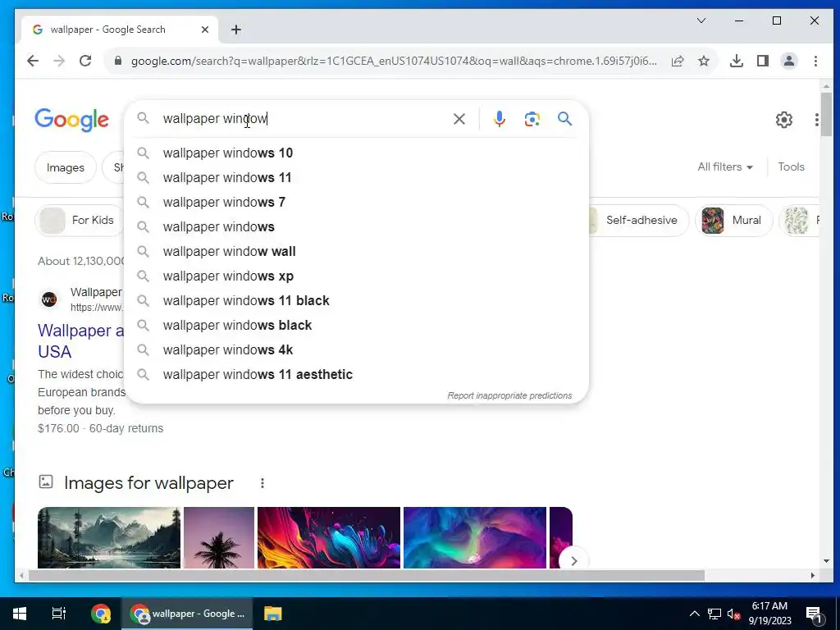The height and width of the screenshot is (630, 840).
Task: Select suggestion wallpaper window wall
Action: (x=356, y=252)
